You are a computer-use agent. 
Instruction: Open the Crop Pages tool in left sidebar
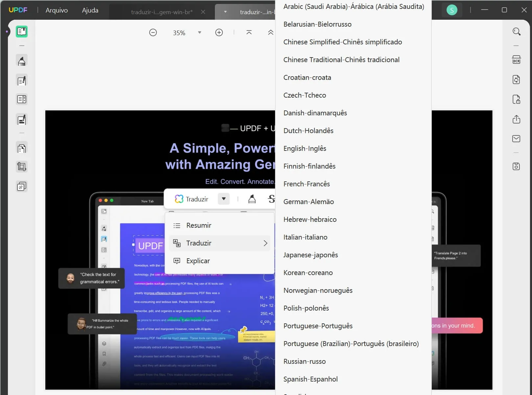22,167
